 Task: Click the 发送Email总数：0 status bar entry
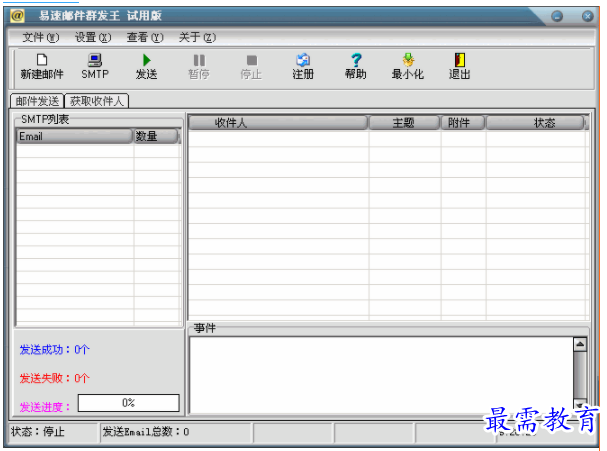[x=176, y=432]
